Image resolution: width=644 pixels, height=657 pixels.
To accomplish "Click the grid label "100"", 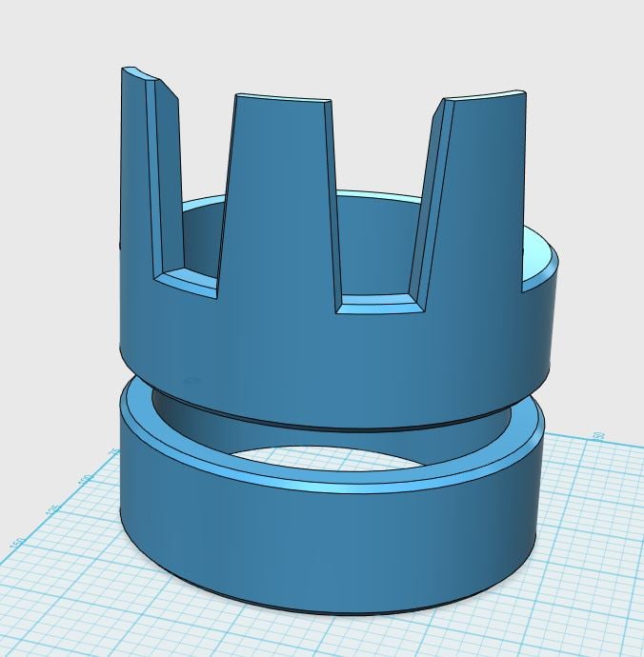I will (86, 479).
